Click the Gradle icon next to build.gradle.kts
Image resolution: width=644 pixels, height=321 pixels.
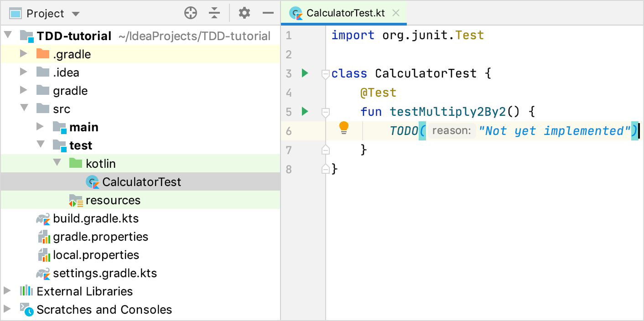click(x=42, y=218)
